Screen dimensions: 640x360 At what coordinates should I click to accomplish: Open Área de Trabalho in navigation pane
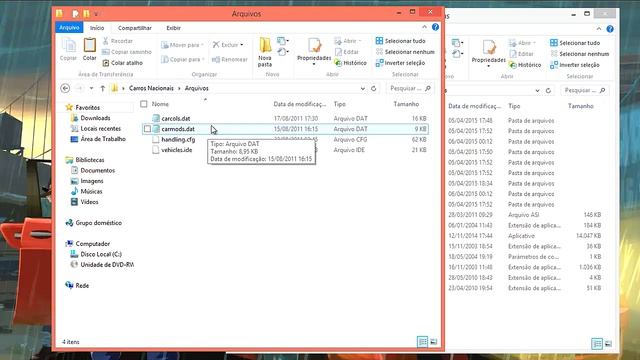tap(103, 139)
